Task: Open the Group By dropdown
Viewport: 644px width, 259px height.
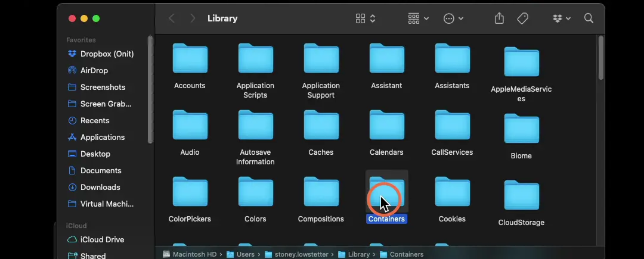Action: pos(419,18)
